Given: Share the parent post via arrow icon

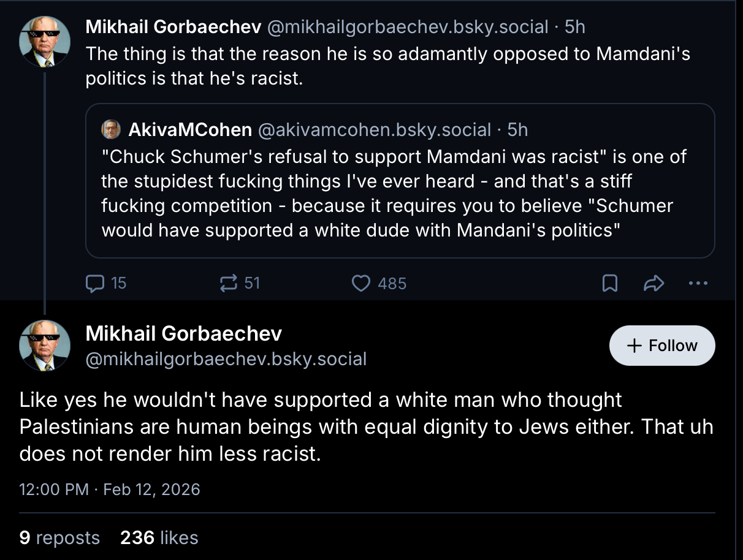Looking at the screenshot, I should 653,282.
